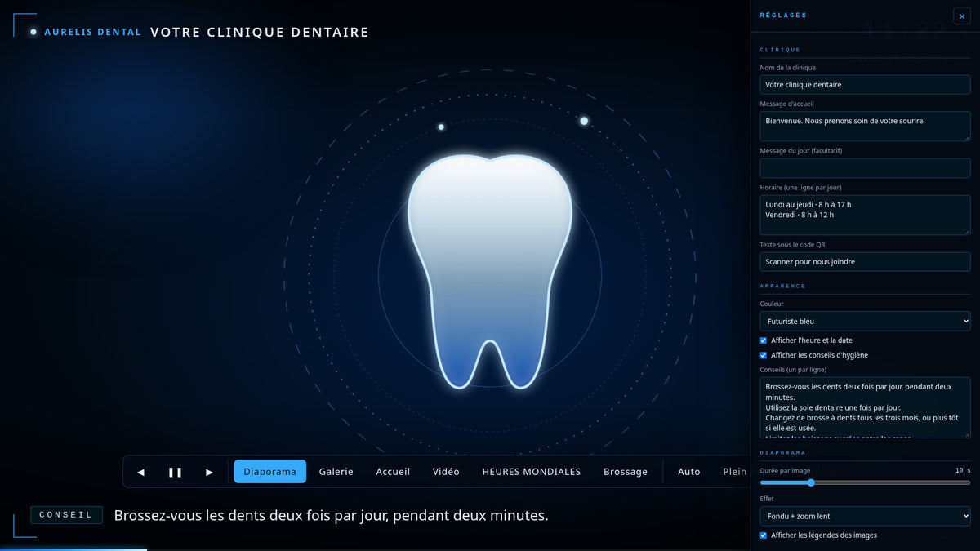
Task: Close the Réglages panel
Action: tap(961, 16)
